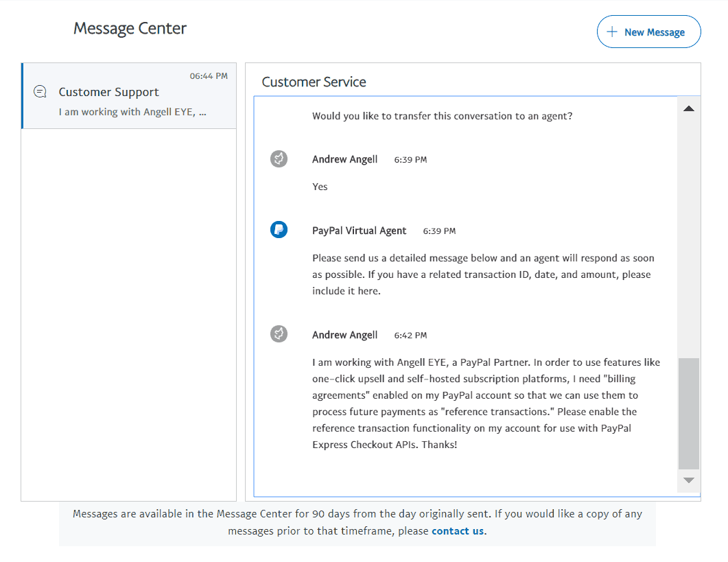Click the Message Center heading
The image size is (728, 562).
(130, 28)
